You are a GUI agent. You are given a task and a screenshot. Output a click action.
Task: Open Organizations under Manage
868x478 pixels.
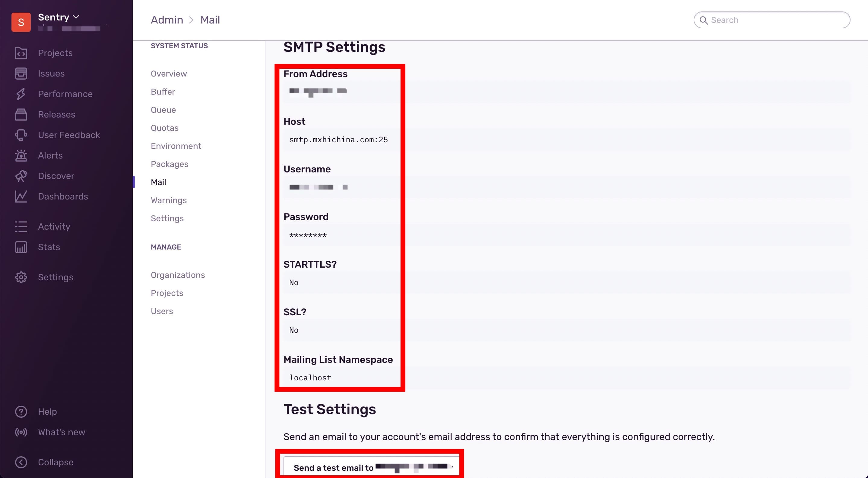(x=178, y=275)
